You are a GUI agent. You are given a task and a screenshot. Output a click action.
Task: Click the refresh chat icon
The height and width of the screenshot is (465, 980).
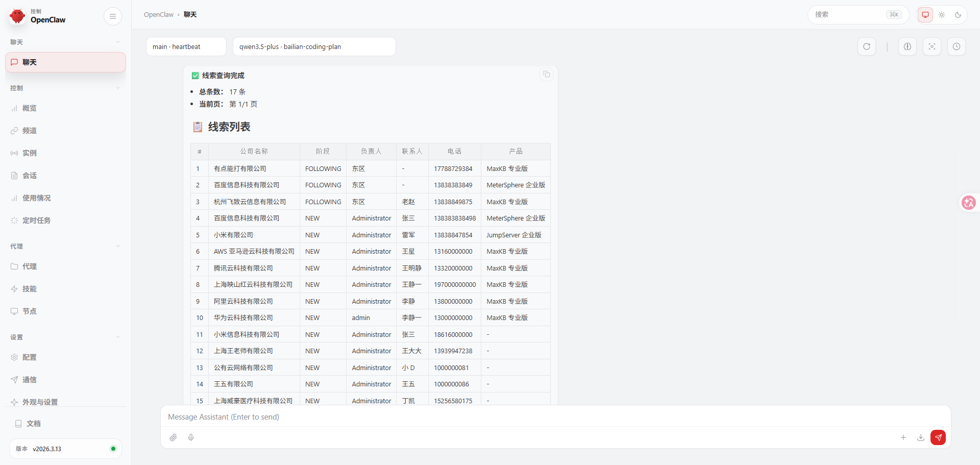[x=866, y=46]
